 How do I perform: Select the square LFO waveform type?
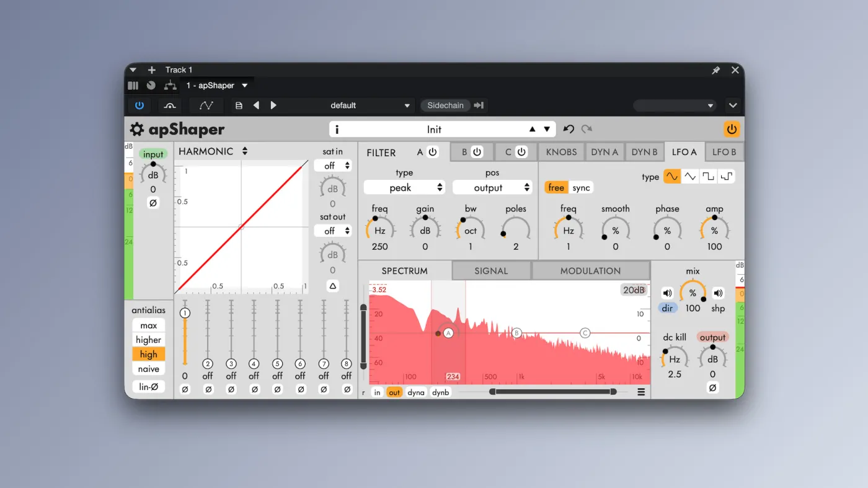point(708,177)
